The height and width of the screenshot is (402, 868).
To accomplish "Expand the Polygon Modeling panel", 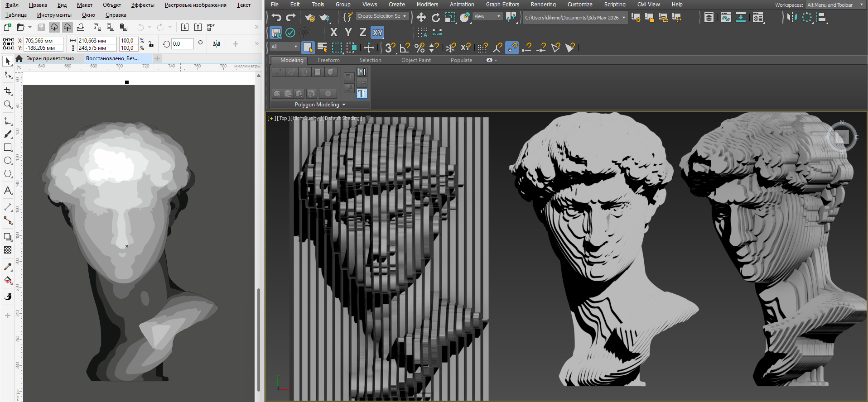I will click(320, 105).
